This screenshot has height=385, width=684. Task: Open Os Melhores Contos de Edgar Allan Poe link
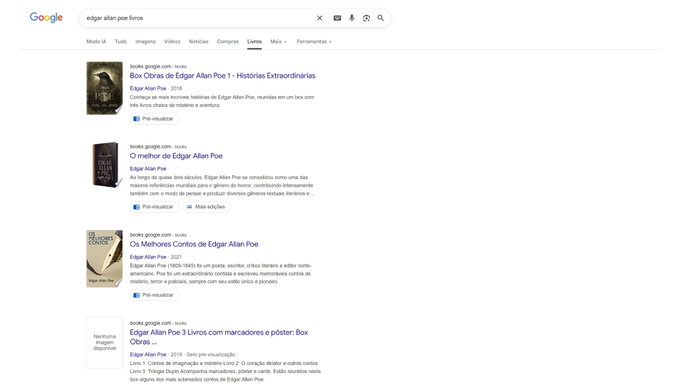coord(194,244)
